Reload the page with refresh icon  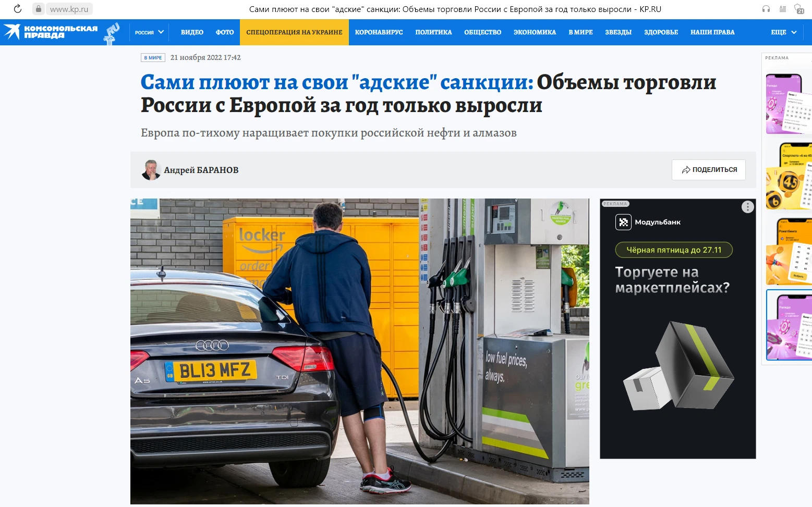(17, 9)
